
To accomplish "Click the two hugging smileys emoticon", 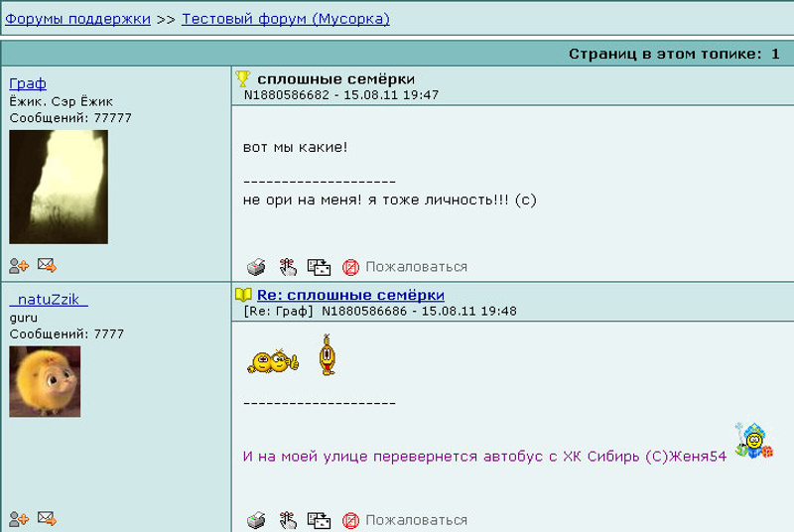I will tap(273, 361).
